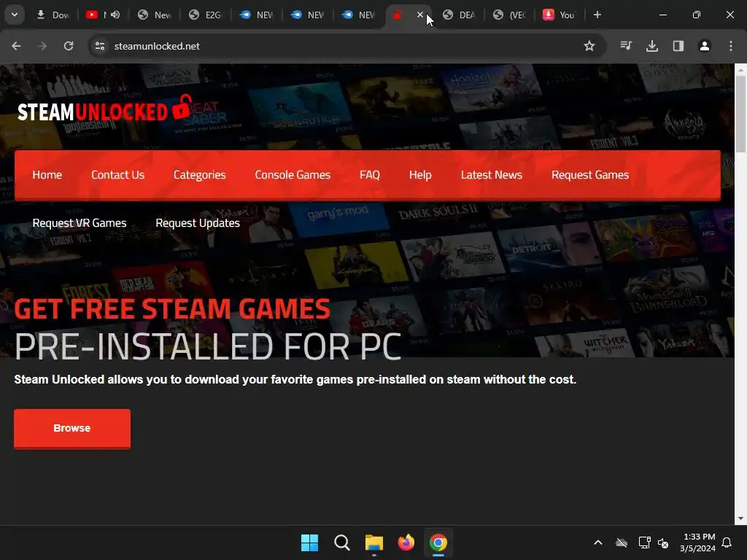The width and height of the screenshot is (747, 560).
Task: Click the SteamUnlocked logo
Action: point(105,109)
